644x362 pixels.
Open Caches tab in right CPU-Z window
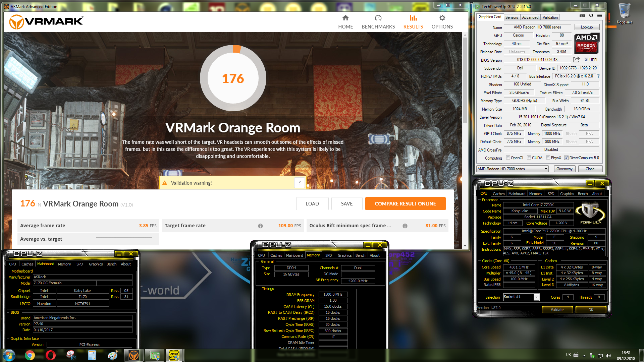point(498,194)
